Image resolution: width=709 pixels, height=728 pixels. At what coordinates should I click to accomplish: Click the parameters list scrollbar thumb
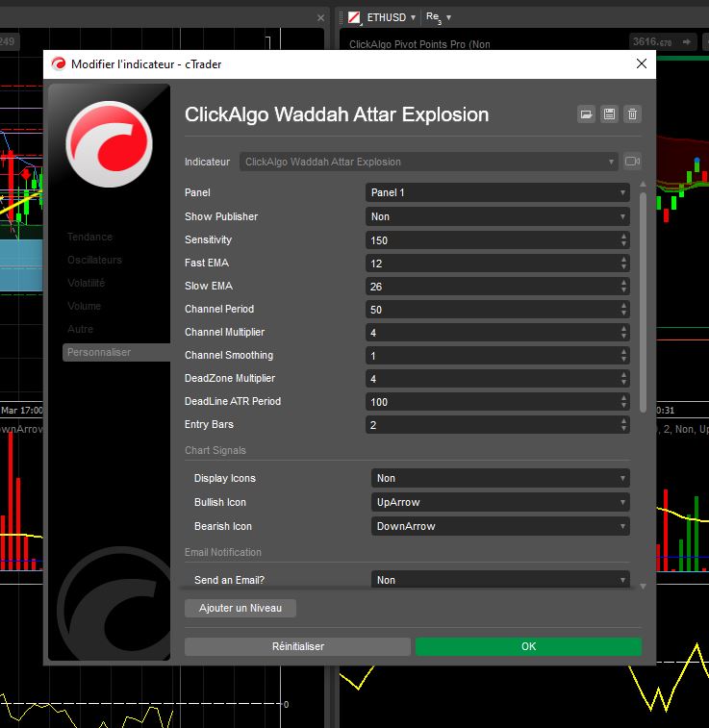(643, 302)
